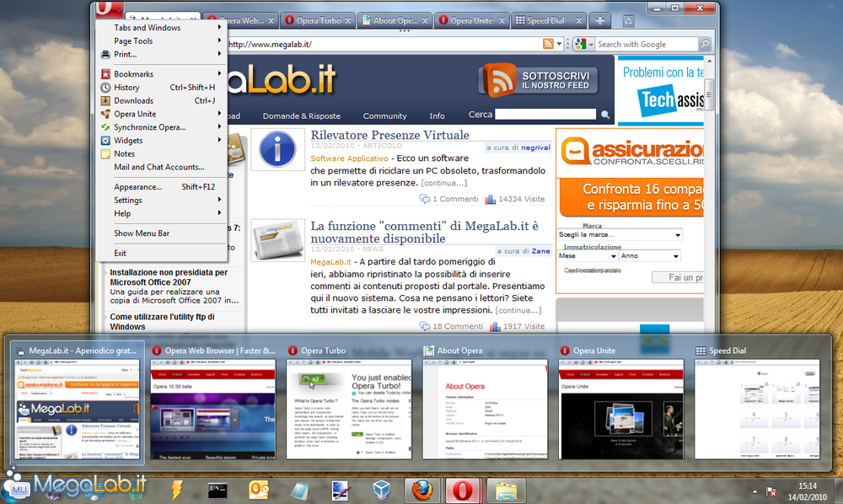Image resolution: width=843 pixels, height=504 pixels.
Task: Open Info navigation link
Action: coord(437,116)
